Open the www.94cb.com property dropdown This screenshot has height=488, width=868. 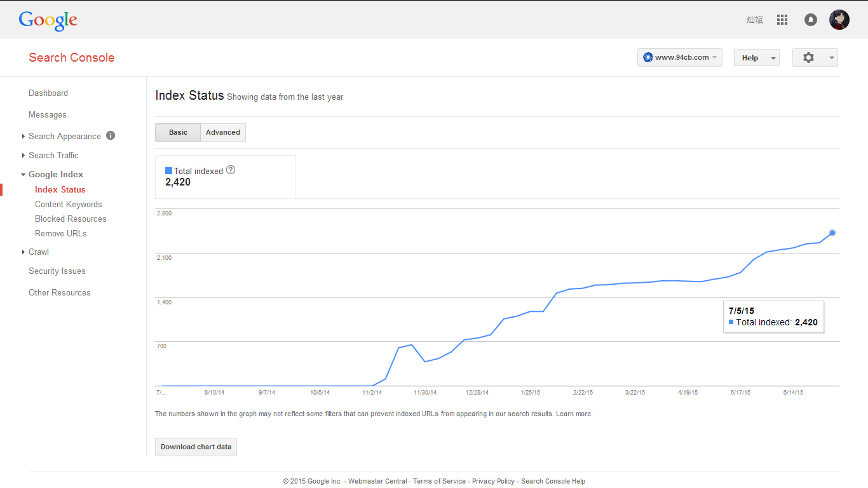(680, 57)
